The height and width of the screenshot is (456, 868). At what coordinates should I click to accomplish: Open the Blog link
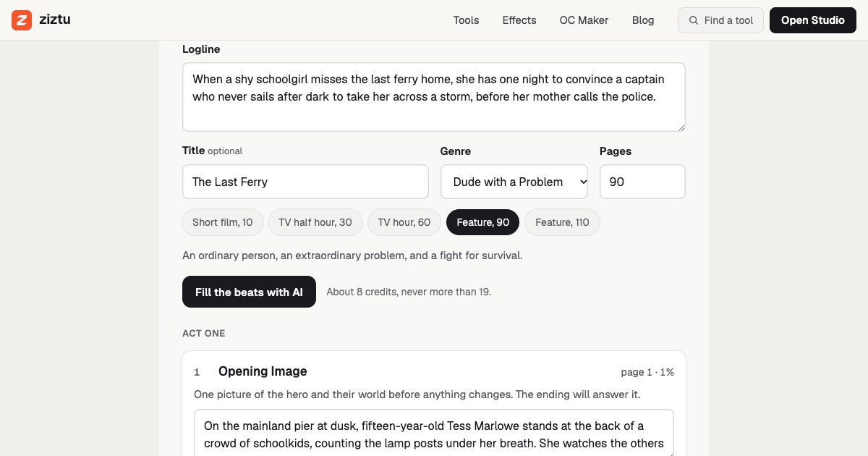[x=643, y=20]
